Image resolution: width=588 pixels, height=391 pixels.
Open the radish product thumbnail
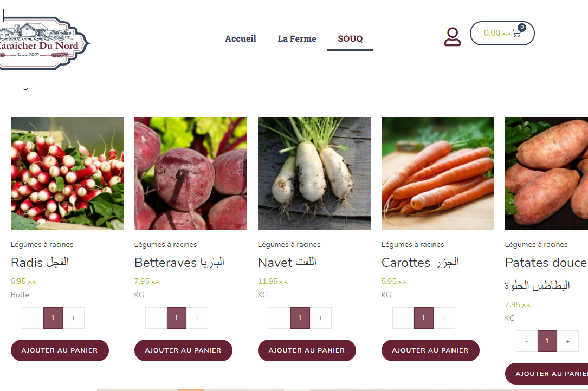(x=67, y=173)
